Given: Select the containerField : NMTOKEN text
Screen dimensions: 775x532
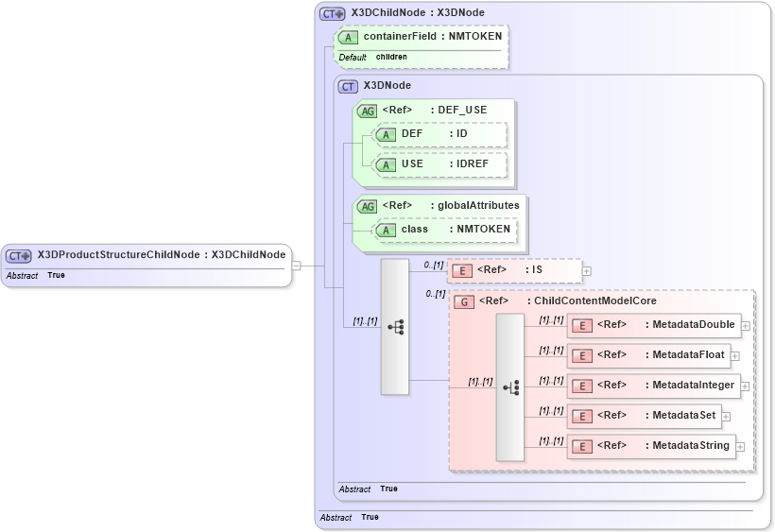Looking at the screenshot, I should (433, 37).
